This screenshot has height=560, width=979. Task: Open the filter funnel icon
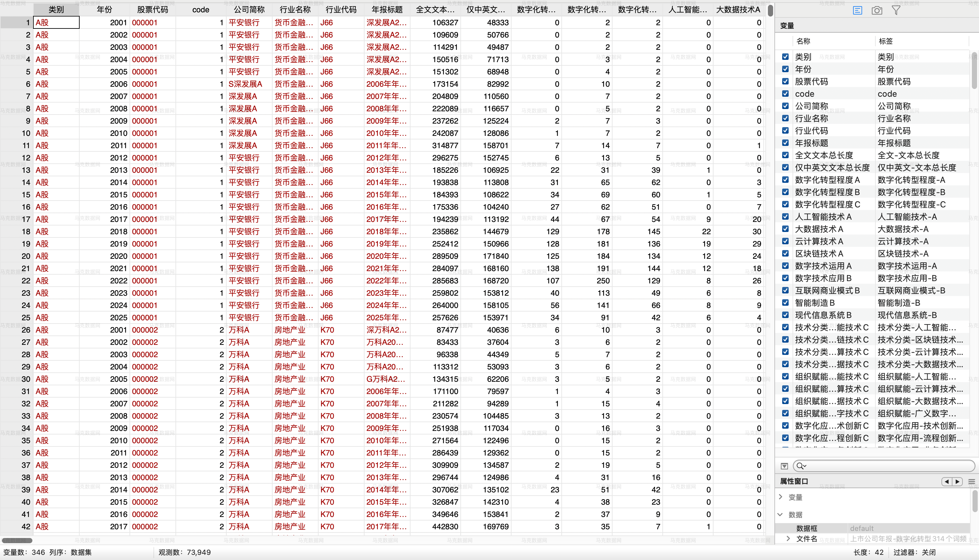[x=896, y=10]
